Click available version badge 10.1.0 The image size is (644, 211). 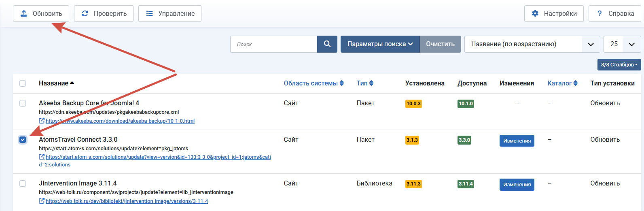tap(466, 104)
